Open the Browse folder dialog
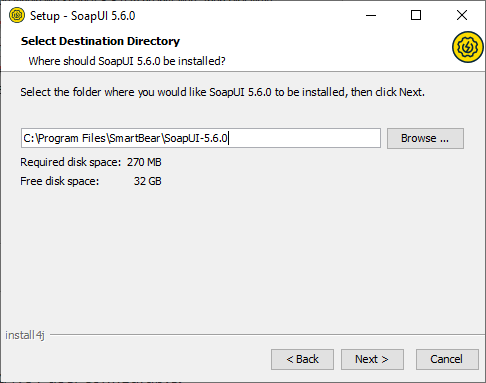The width and height of the screenshot is (486, 383). 425,138
